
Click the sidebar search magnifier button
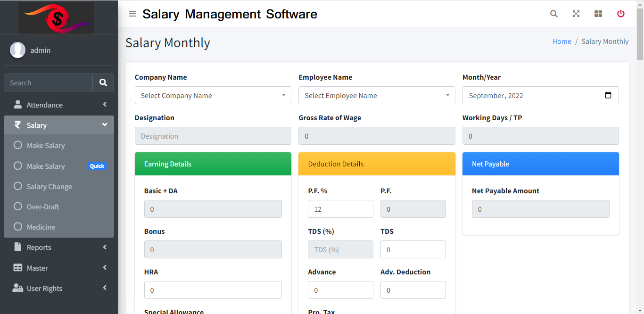(x=103, y=83)
